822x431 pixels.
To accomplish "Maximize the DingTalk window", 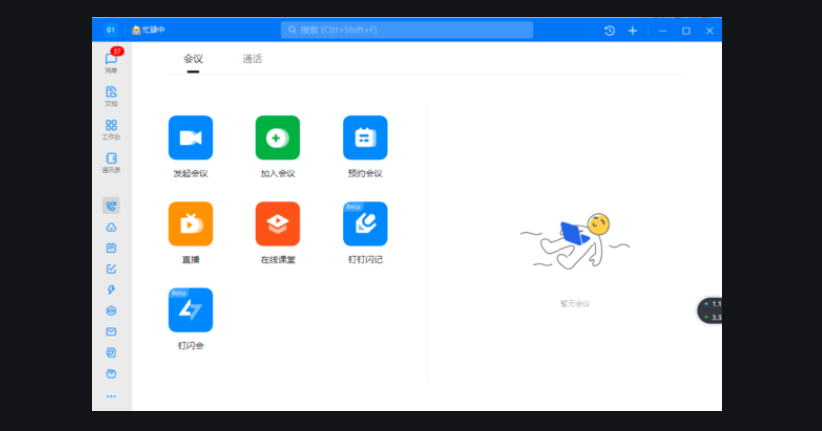I will (x=686, y=31).
